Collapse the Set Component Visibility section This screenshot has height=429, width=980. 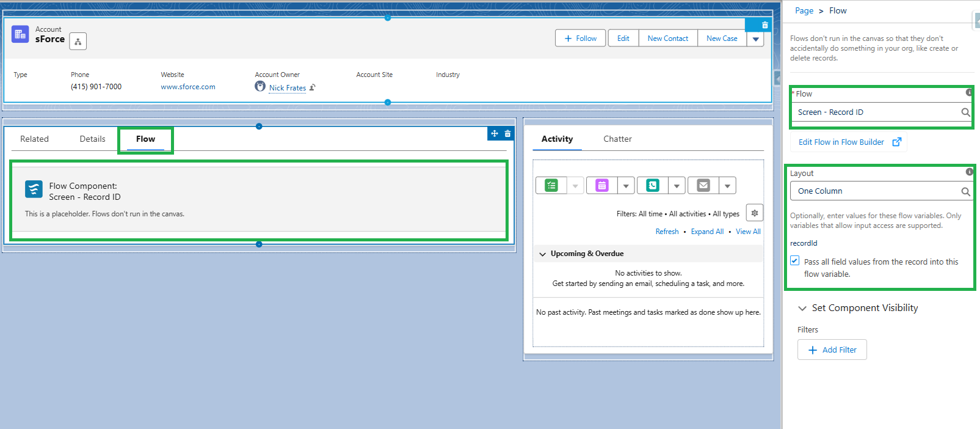tap(802, 308)
